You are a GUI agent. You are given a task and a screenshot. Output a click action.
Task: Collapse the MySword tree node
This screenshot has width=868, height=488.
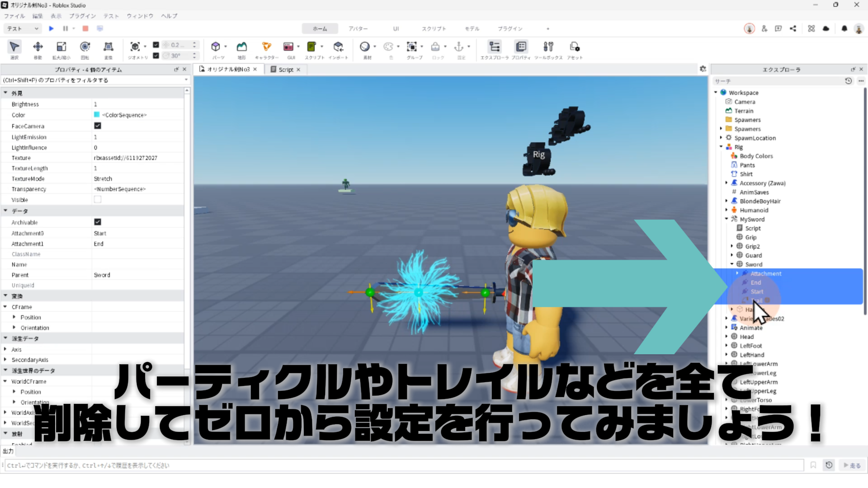click(726, 219)
